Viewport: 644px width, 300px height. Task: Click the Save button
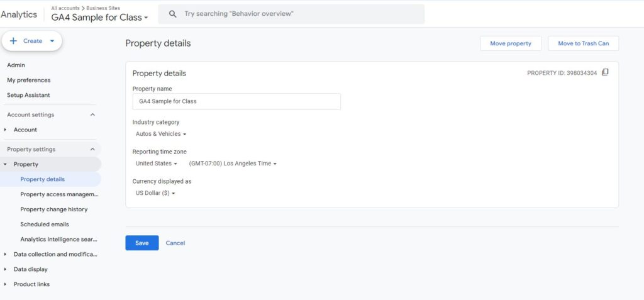pyautogui.click(x=142, y=243)
